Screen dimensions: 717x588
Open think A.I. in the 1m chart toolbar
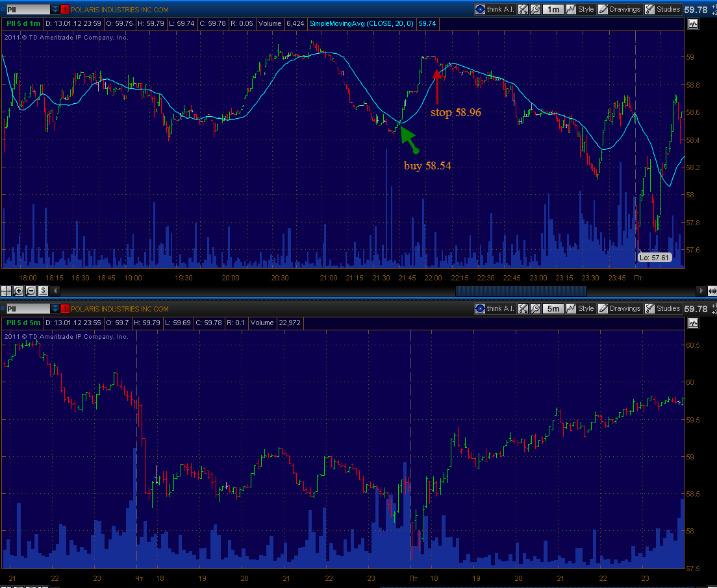click(x=496, y=9)
